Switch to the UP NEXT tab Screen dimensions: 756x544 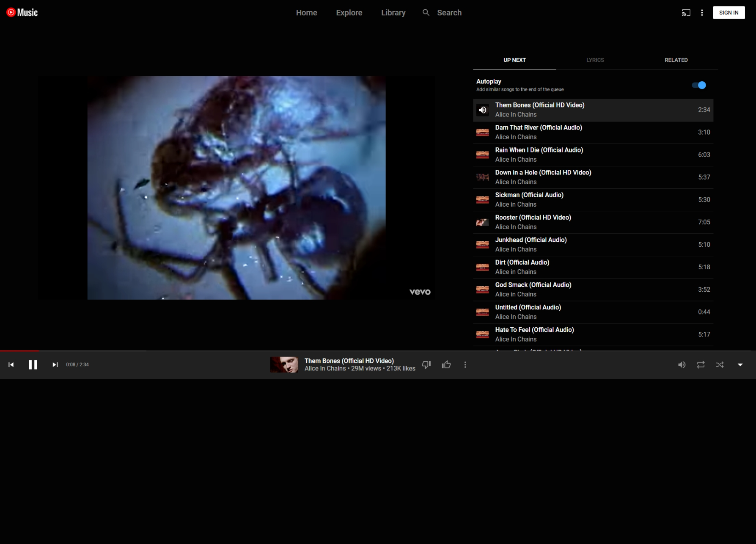514,60
